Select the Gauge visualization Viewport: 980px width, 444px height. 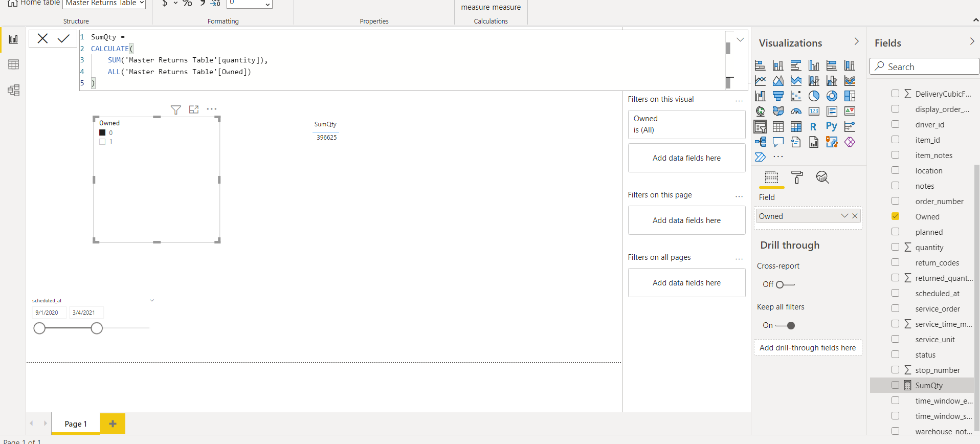point(796,111)
